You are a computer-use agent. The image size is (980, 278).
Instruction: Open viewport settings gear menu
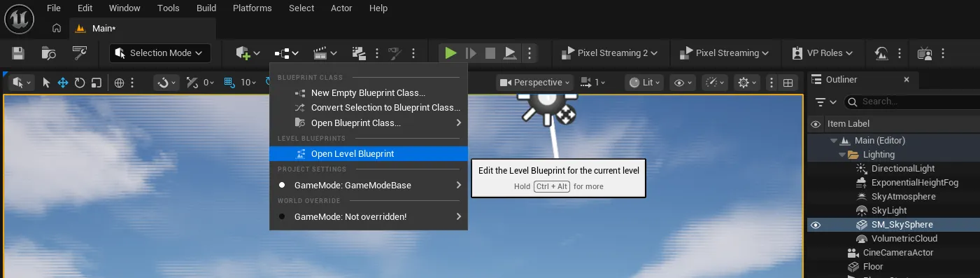748,83
